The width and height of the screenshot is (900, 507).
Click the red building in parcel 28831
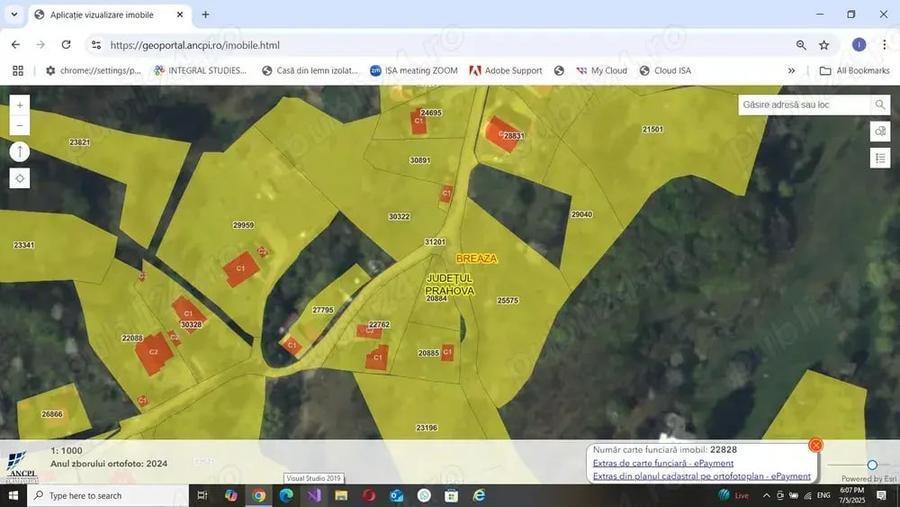[501, 134]
